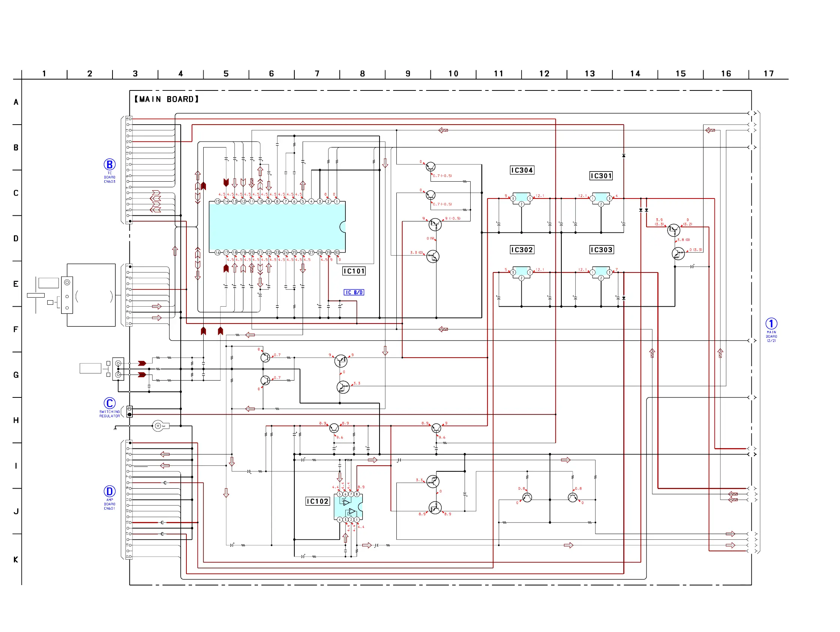The image size is (840, 632).
Task: Click pin 30 on IC101 bottom row
Action: (337, 252)
